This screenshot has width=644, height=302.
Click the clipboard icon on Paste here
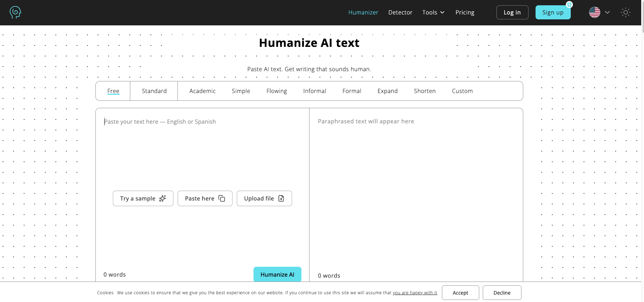tap(222, 198)
